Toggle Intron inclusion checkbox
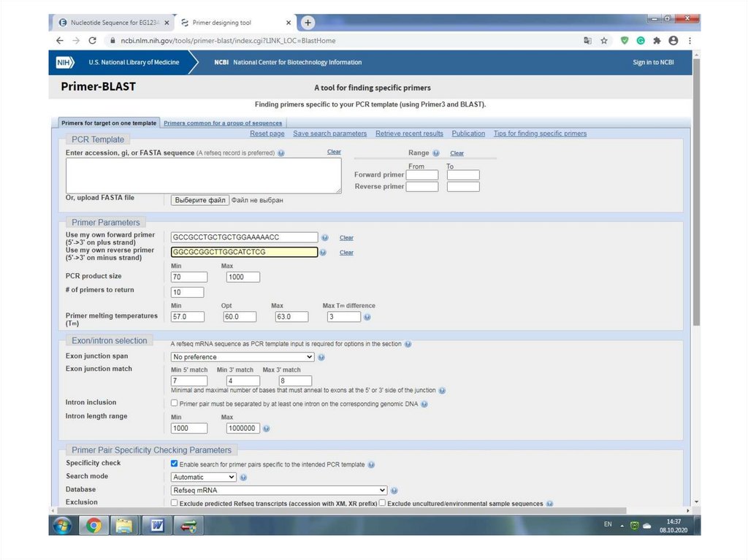Image resolution: width=748 pixels, height=560 pixels. (x=174, y=404)
